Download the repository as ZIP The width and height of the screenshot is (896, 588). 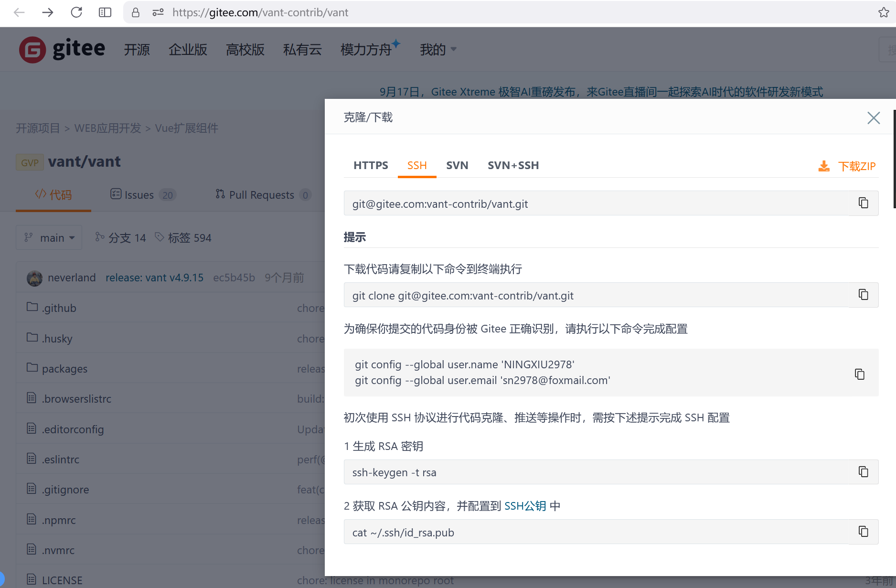[847, 166]
